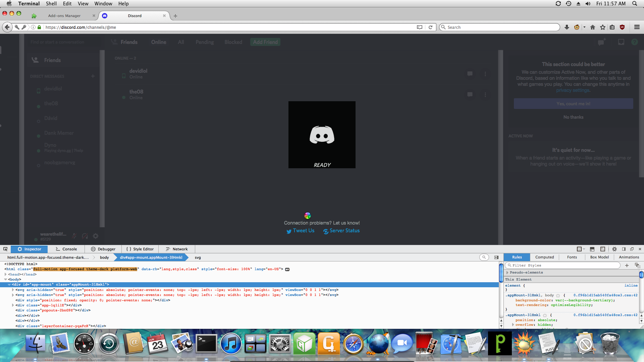Collapse the Inspector sidebar pane
Viewport: 644px width, 362px height.
click(x=496, y=257)
